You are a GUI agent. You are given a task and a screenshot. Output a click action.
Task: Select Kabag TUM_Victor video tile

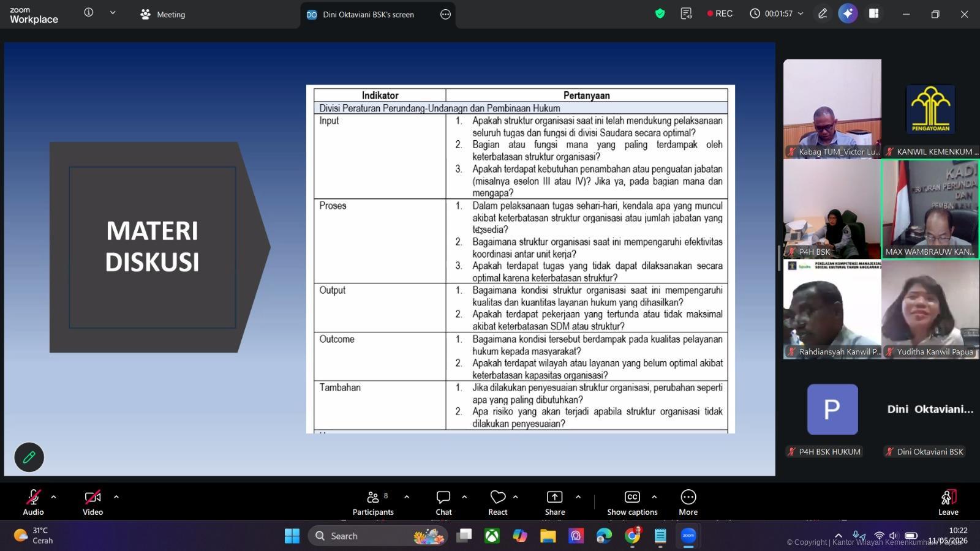point(832,109)
